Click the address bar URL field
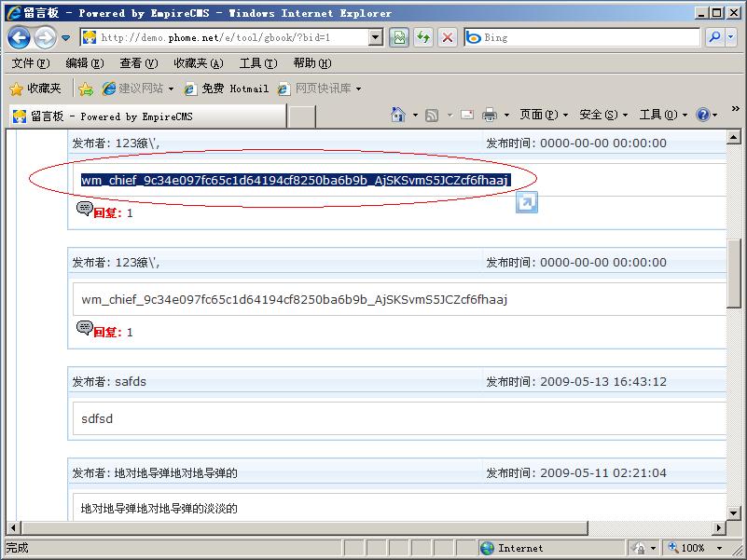 (x=224, y=37)
